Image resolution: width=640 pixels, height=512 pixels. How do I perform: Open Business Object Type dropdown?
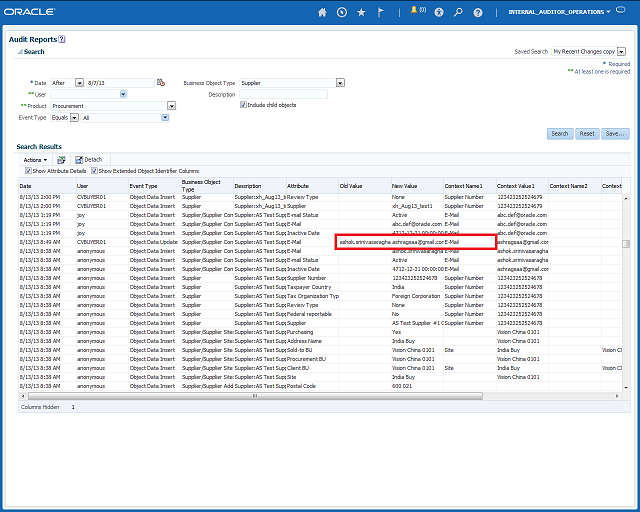340,83
